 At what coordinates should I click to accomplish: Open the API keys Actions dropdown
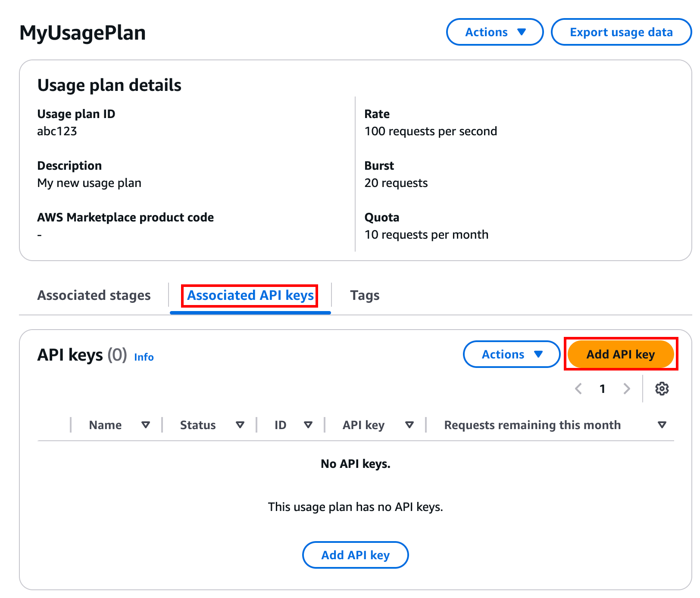[511, 354]
